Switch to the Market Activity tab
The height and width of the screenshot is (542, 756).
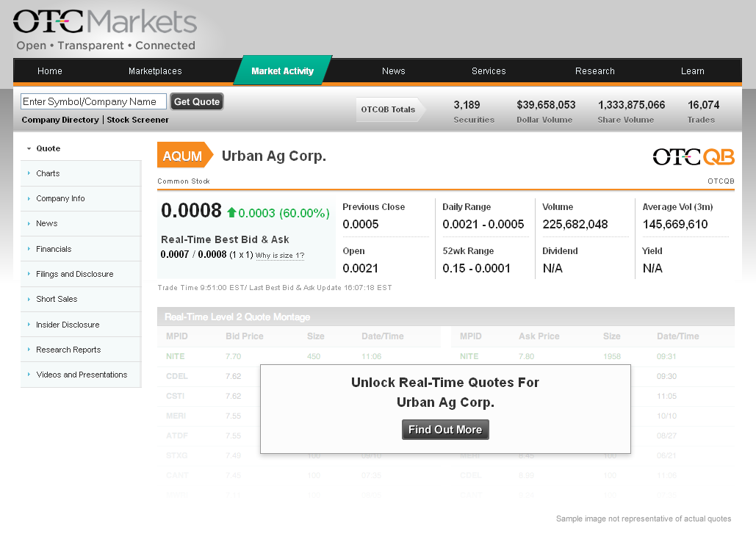[283, 71]
